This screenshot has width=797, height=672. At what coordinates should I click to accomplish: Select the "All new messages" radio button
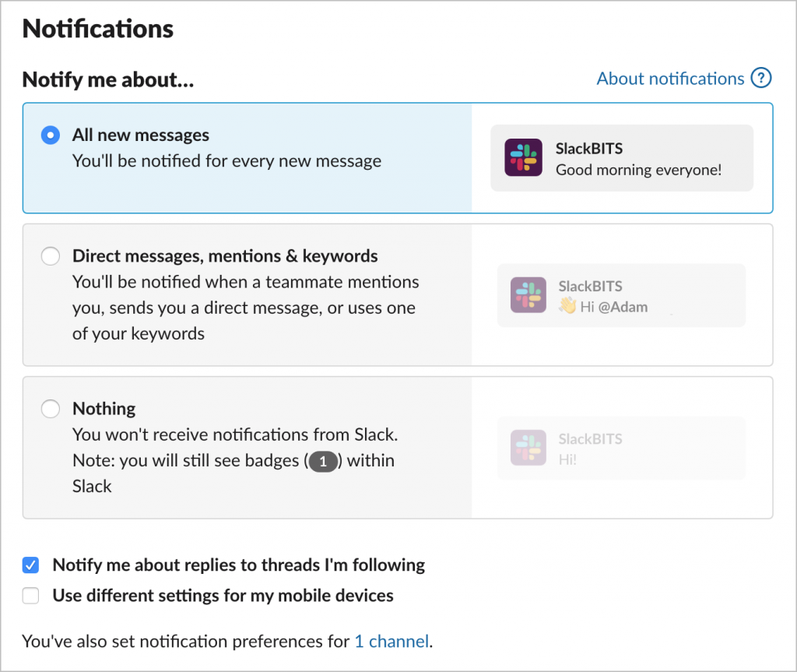click(x=50, y=135)
